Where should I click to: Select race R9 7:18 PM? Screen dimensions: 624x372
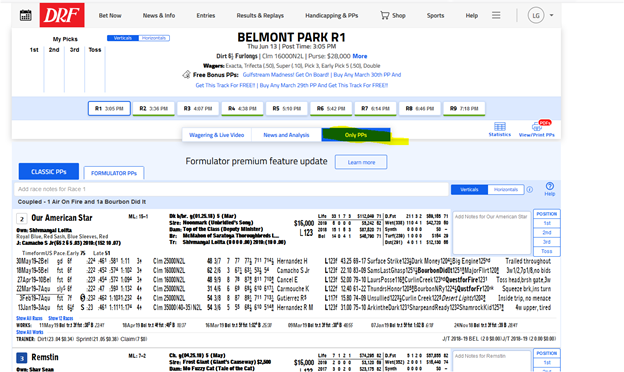tap(464, 108)
